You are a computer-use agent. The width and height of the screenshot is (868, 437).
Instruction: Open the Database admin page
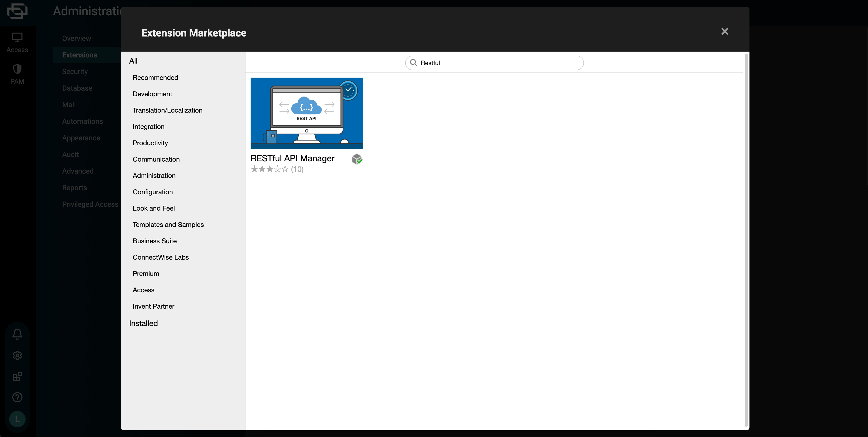[77, 88]
